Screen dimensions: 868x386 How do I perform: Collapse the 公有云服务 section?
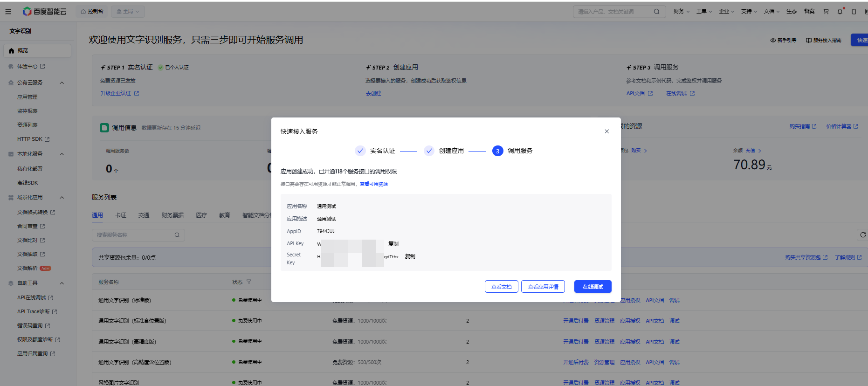coord(62,83)
